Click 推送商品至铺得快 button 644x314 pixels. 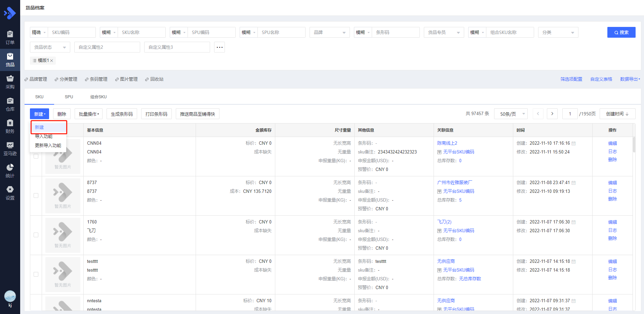point(198,114)
